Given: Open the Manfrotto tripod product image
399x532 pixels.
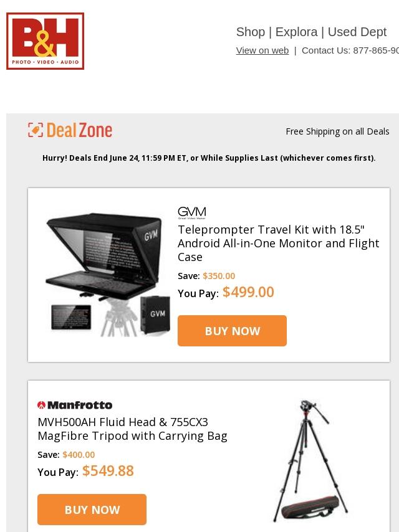Looking at the screenshot, I should 310,461.
